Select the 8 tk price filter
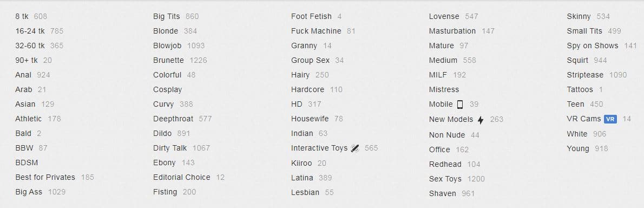Viewport: 644px width, 208px height. point(22,16)
